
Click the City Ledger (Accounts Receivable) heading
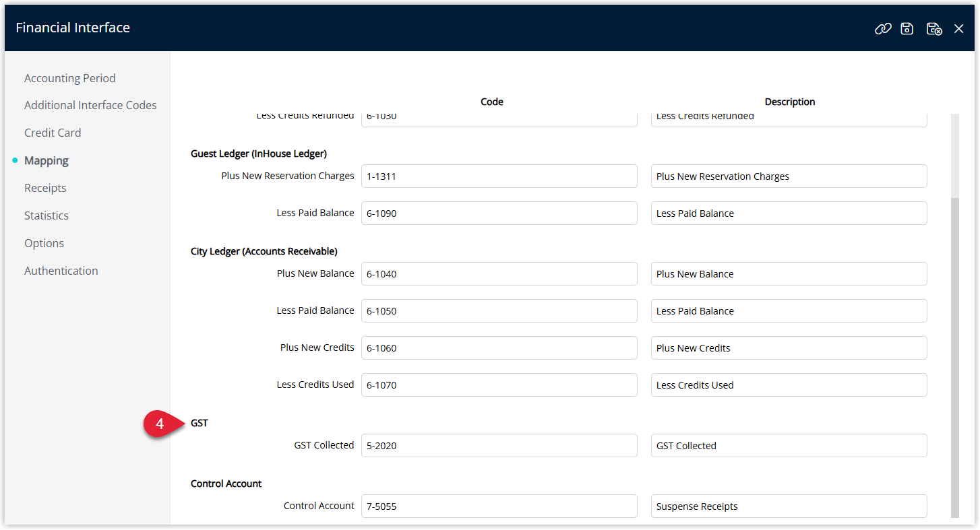coord(264,251)
